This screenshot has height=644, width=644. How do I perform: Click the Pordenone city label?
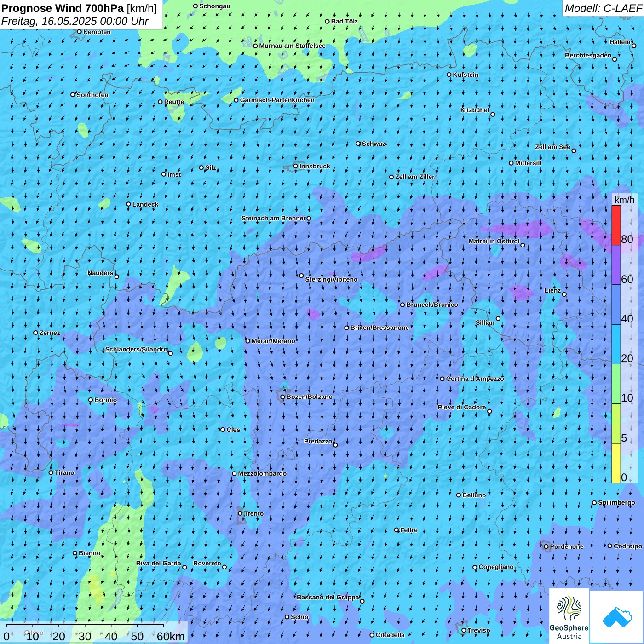click(x=567, y=546)
